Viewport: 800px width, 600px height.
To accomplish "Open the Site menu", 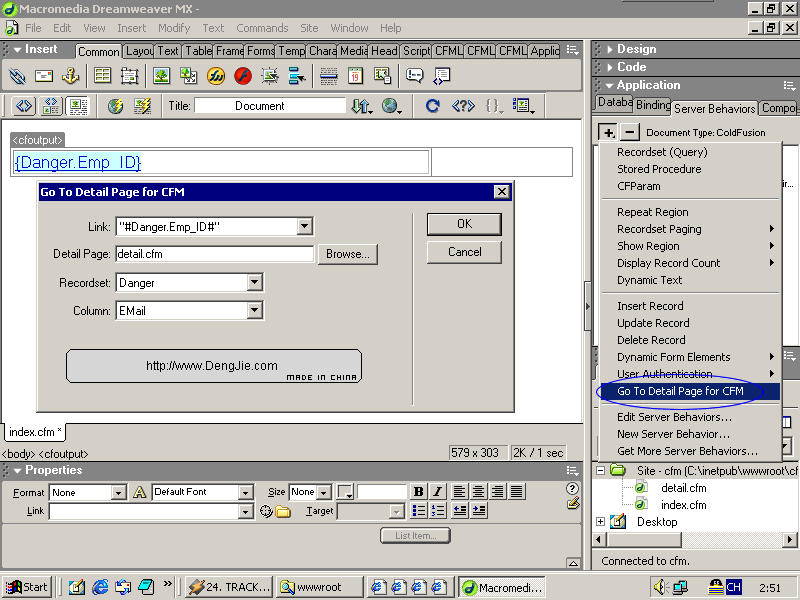I will pos(309,28).
